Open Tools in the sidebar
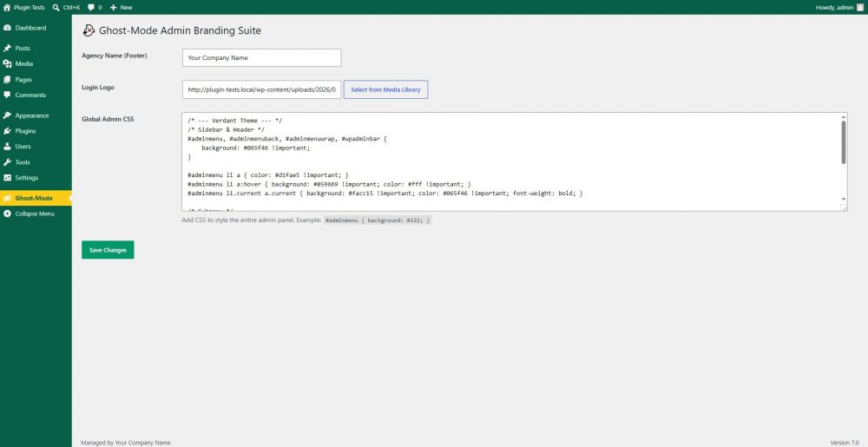The width and height of the screenshot is (868, 447). [x=36, y=162]
